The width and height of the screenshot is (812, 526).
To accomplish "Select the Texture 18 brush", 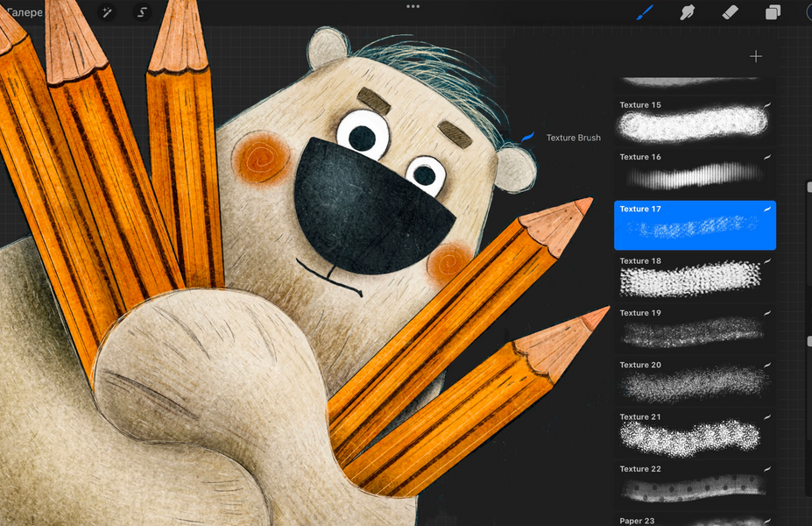I will [x=695, y=277].
